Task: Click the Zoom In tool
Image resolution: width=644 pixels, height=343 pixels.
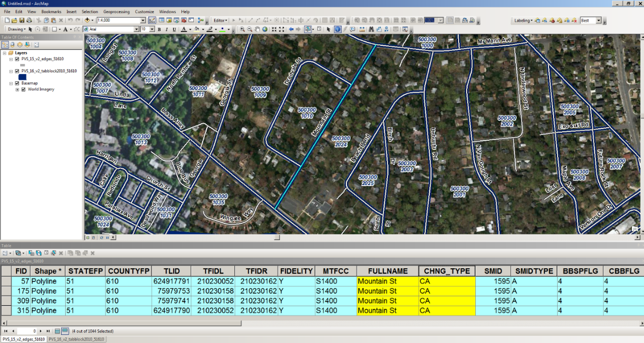Action: coord(242,29)
